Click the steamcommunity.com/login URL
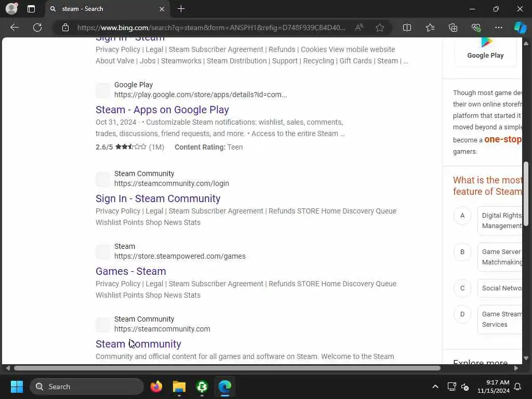 tap(171, 183)
